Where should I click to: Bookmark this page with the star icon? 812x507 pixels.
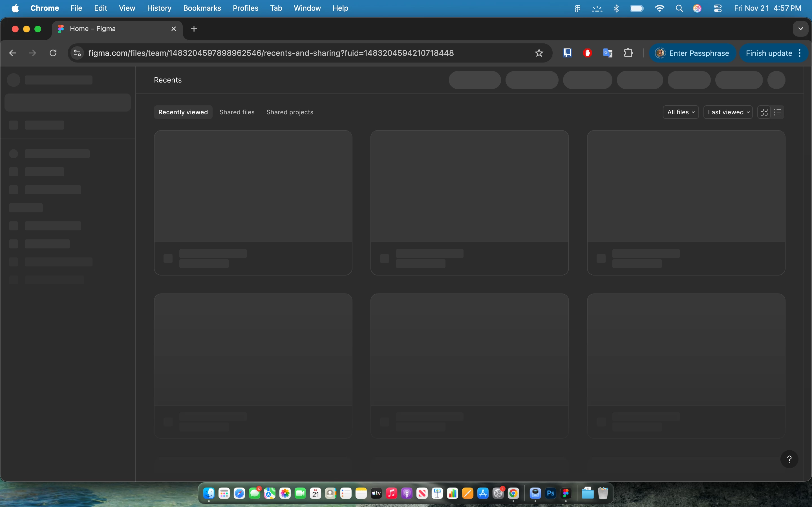539,53
